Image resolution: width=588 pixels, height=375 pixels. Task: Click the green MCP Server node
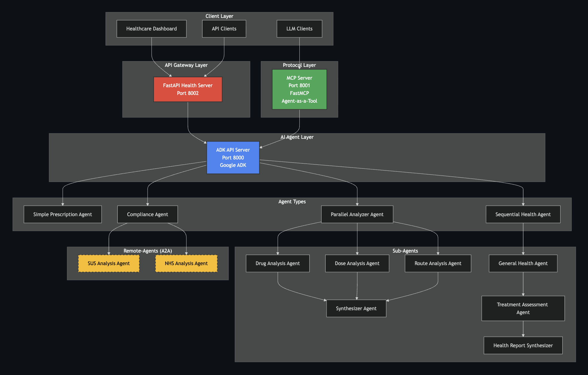[299, 89]
